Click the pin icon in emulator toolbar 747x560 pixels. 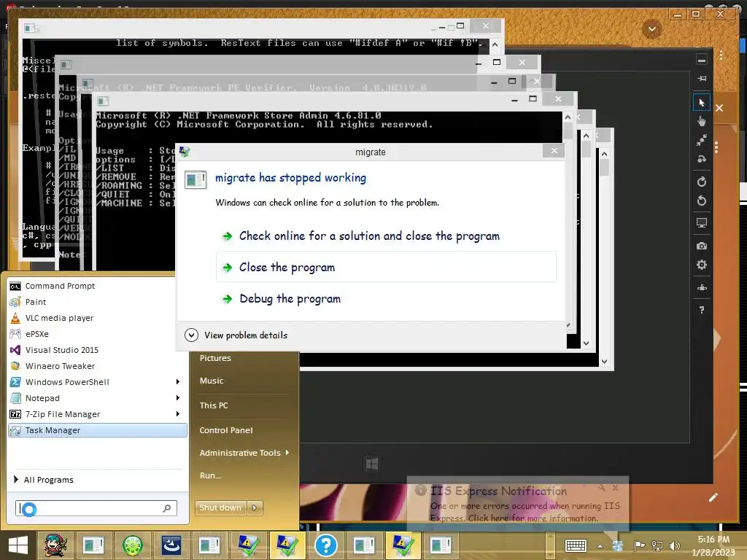tap(701, 79)
